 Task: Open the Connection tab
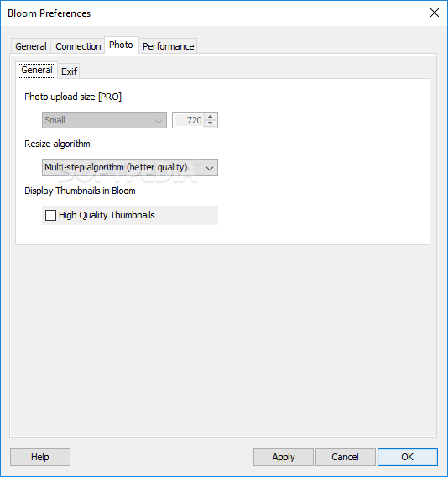78,46
